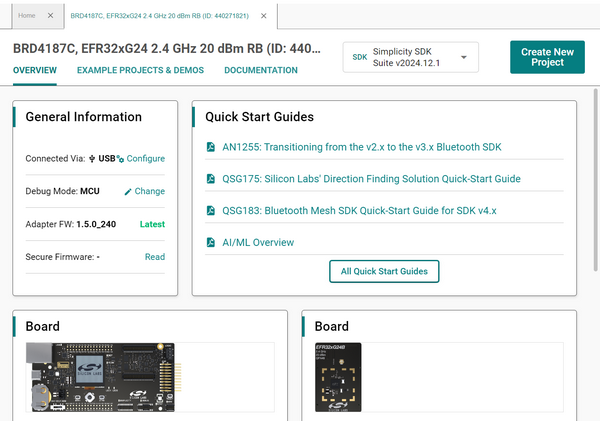Click the PDF icon beside AI/ML Overview

coord(210,242)
